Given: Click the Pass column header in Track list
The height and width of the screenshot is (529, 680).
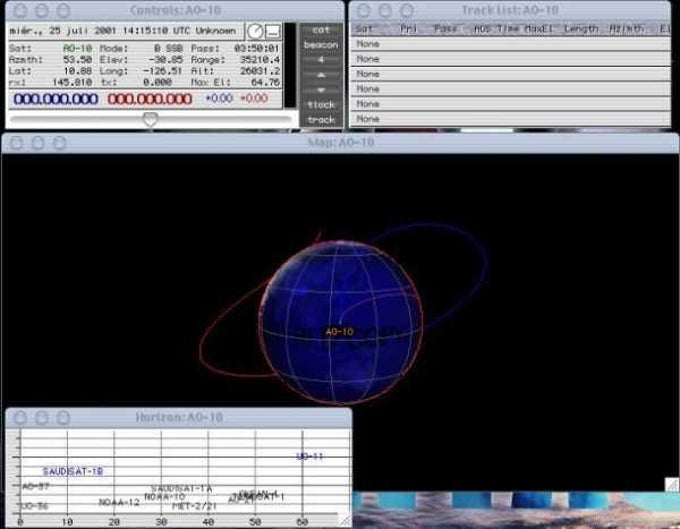Looking at the screenshot, I should pos(446,29).
